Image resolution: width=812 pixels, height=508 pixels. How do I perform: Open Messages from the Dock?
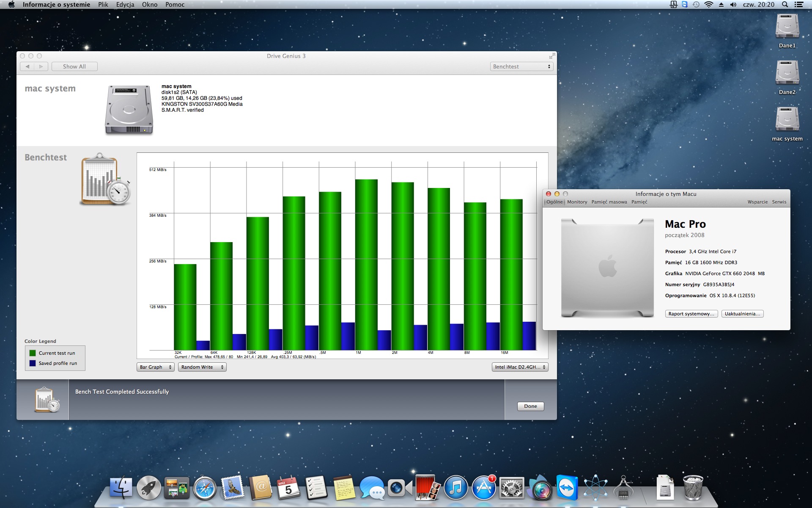(372, 488)
